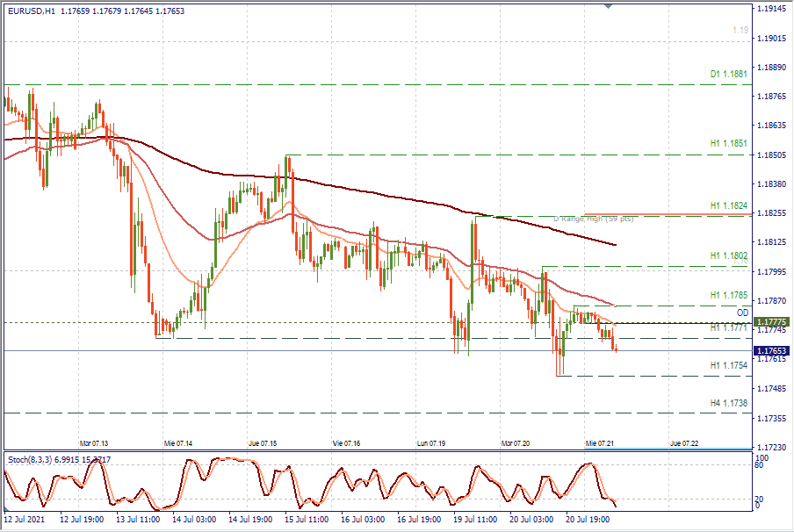
Task: Click the Stochastic 20 level value
Action: pos(759,500)
